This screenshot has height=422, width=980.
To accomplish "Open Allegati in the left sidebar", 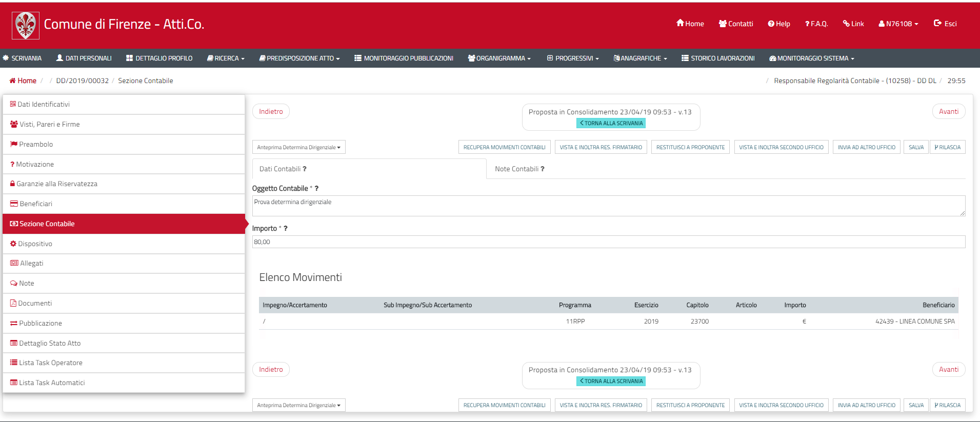I will pyautogui.click(x=31, y=263).
